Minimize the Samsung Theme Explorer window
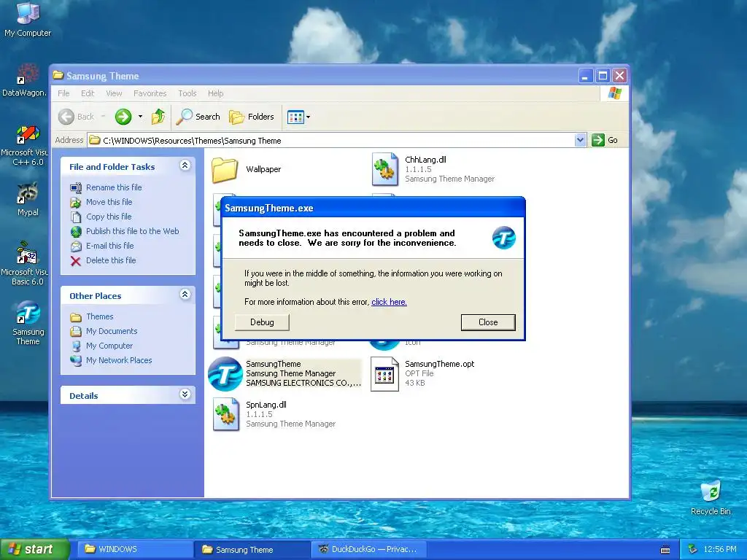747x560 pixels. 586,76
